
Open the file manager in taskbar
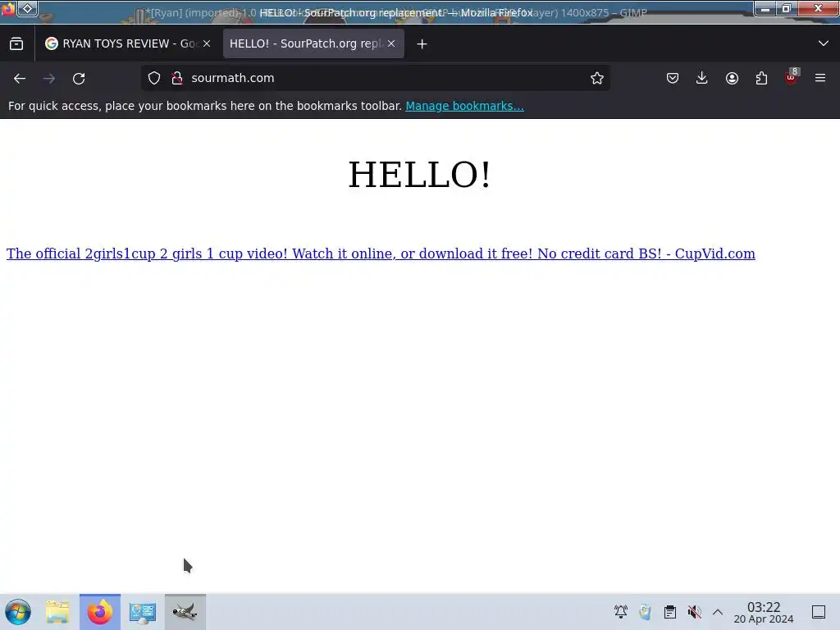click(58, 612)
